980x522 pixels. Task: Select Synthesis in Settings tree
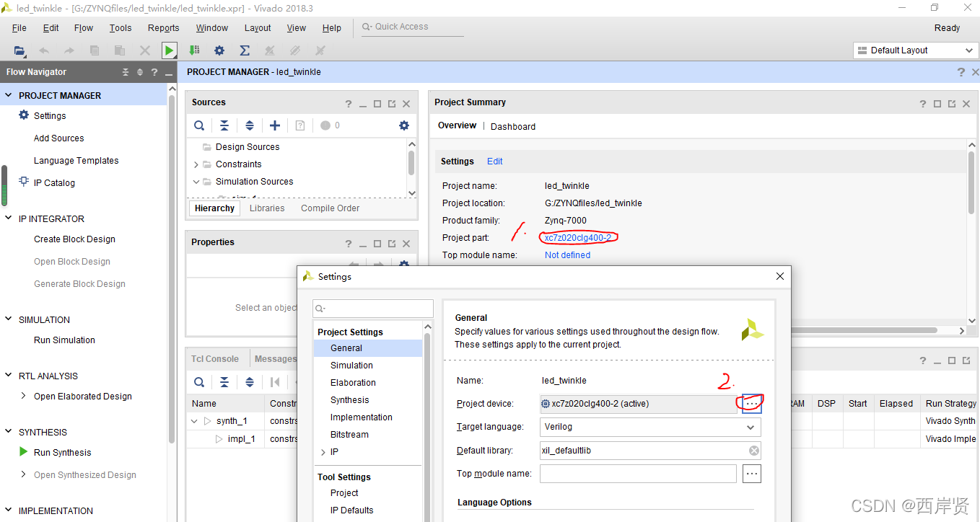[x=349, y=400]
